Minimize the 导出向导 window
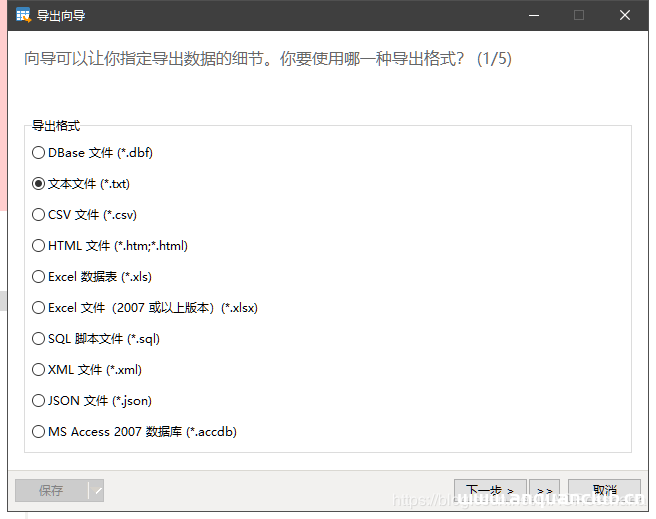The image size is (656, 519). coord(534,15)
